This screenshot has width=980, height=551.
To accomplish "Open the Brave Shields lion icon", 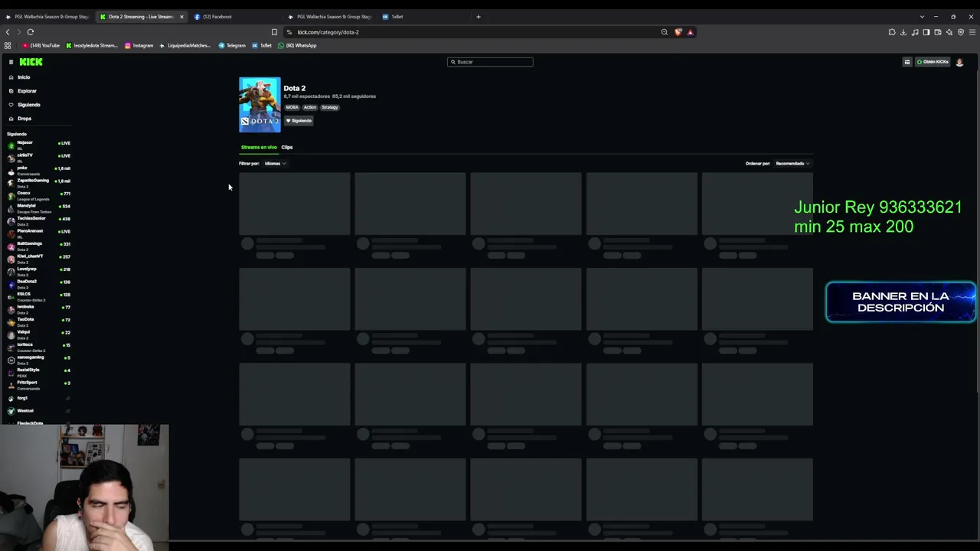I will (x=678, y=32).
